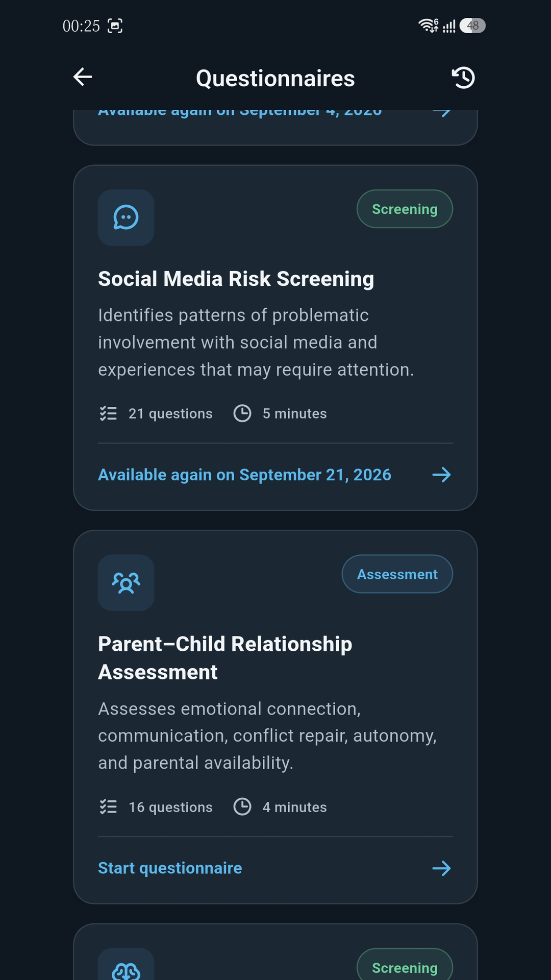Tap the checklist icon beside 16 questions
This screenshot has width=551, height=980.
(x=108, y=807)
